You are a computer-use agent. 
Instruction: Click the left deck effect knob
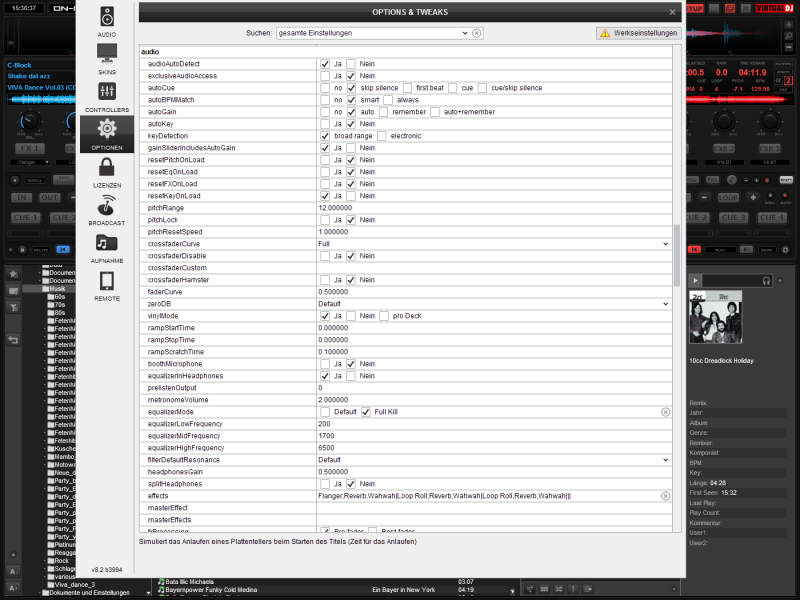(x=29, y=121)
